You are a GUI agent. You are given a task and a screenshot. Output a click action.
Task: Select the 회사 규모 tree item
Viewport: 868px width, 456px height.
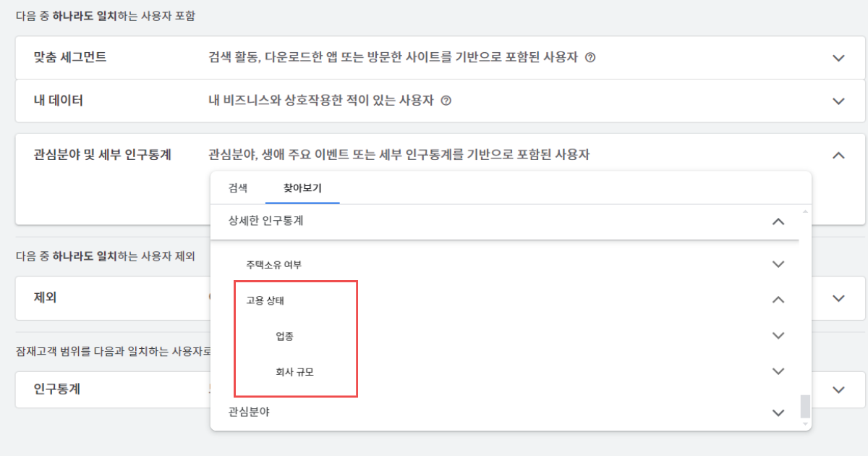click(294, 372)
